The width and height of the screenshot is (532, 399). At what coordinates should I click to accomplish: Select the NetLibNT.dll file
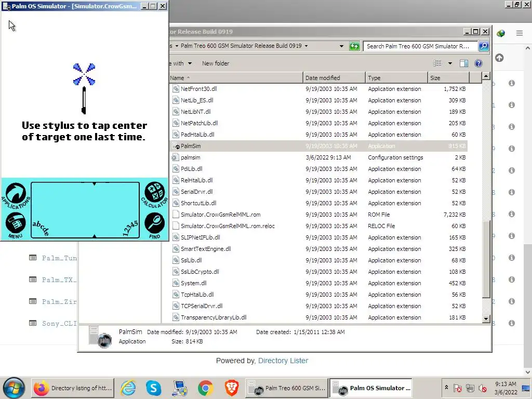point(195,112)
